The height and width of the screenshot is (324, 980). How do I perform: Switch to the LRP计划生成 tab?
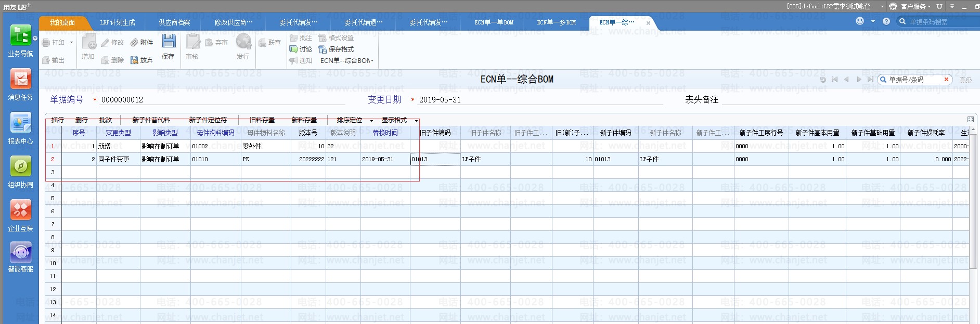118,22
